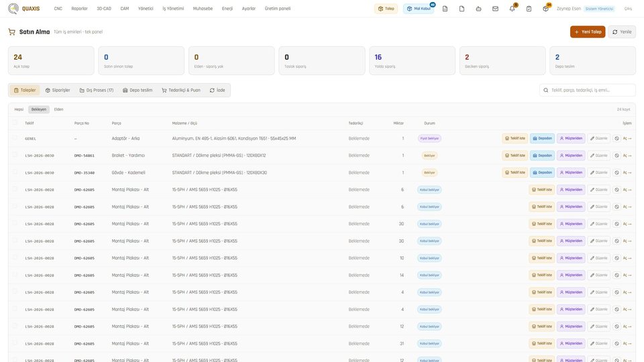This screenshot has width=644, height=362.
Task: Check the Adaptör - Arka row checkbox
Action: point(15,138)
